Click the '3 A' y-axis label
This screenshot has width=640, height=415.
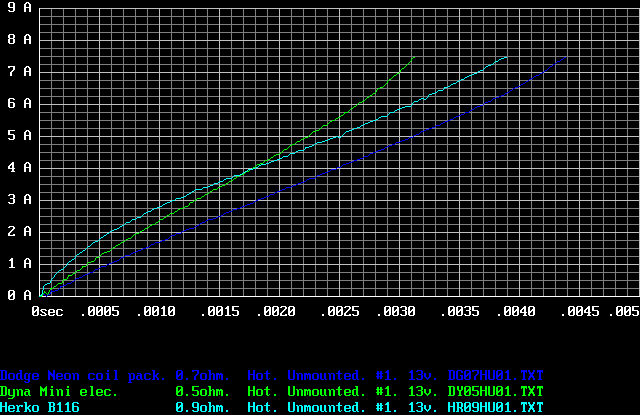click(x=19, y=199)
